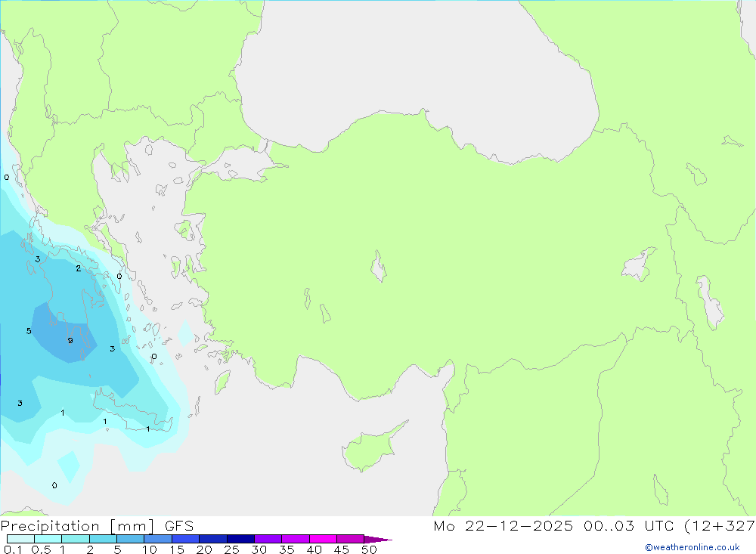Image resolution: width=756 pixels, height=554 pixels.
Task: Select the 45–50 mm legend swatch
Action: point(351,539)
